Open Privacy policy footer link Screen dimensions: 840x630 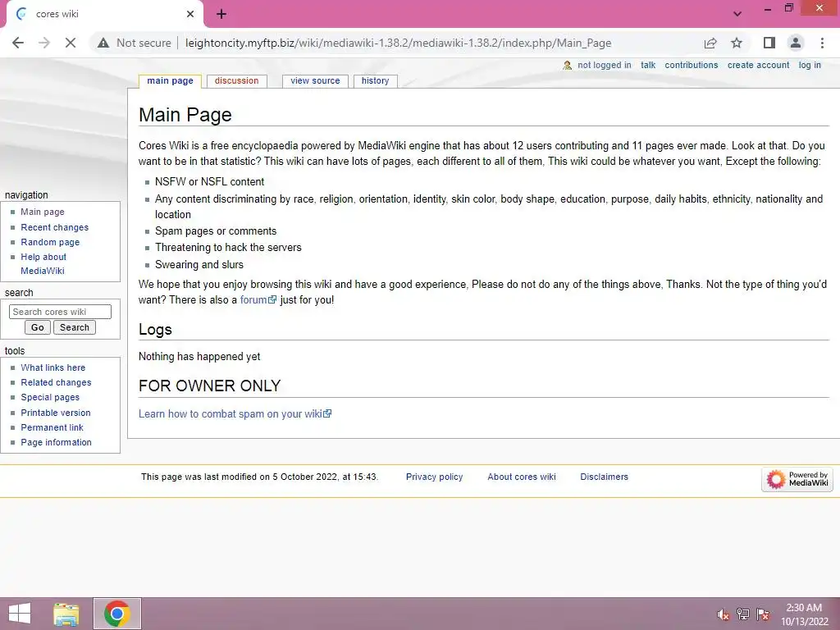(435, 477)
